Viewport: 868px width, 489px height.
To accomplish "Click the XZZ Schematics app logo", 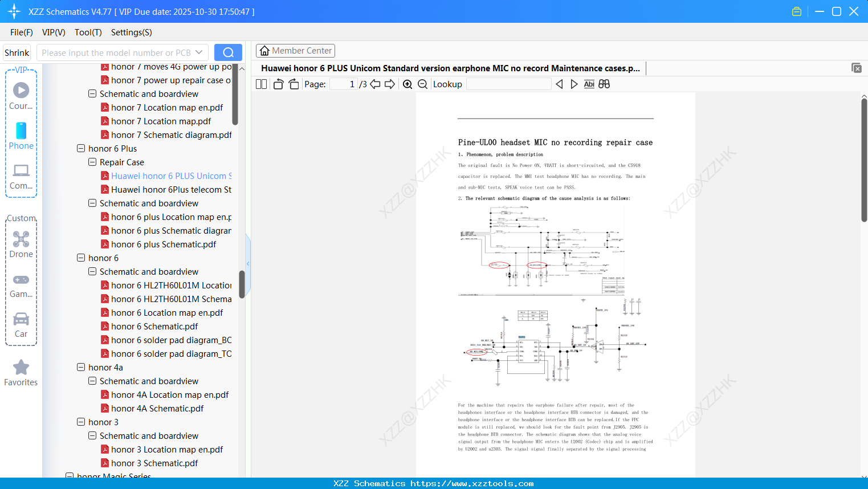I will (x=14, y=11).
